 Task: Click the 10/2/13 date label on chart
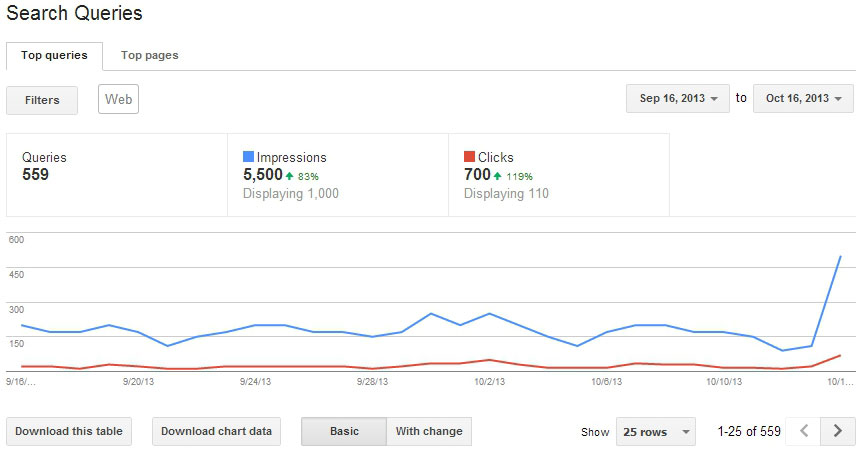(488, 381)
